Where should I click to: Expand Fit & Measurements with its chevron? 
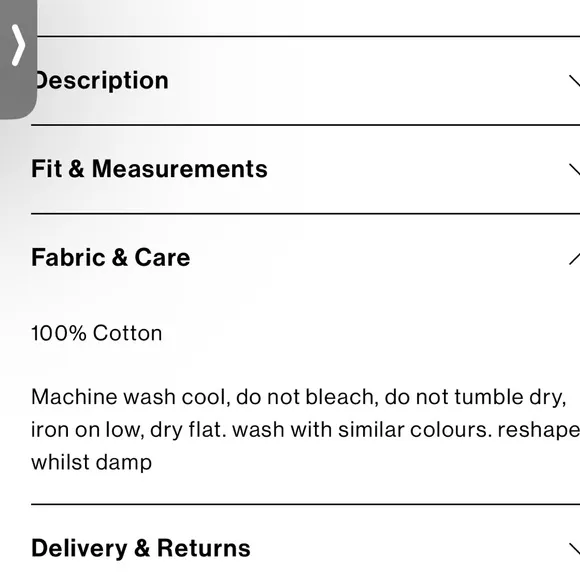pos(574,169)
